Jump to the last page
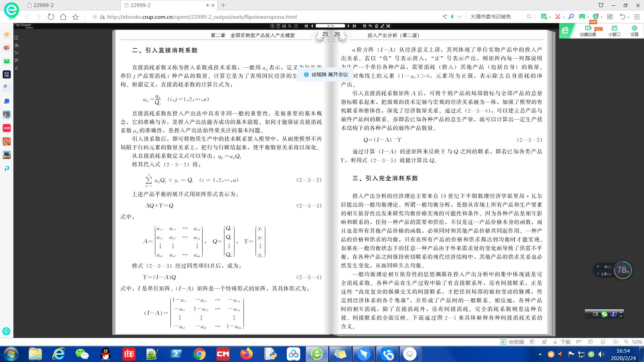 355,26
